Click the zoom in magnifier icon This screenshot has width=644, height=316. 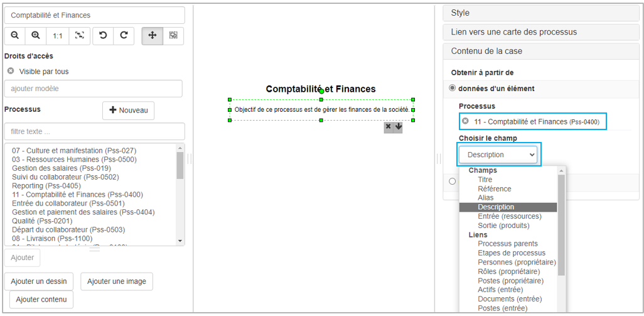36,36
